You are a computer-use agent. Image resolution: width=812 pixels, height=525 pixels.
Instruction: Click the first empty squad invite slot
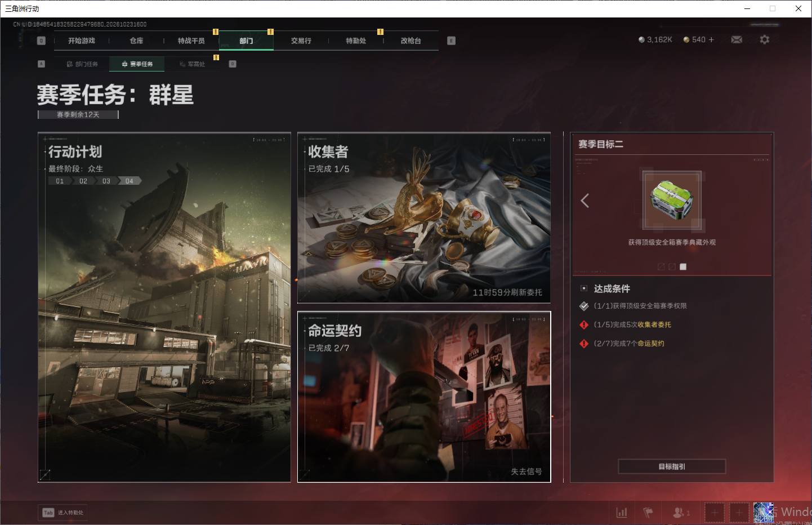click(x=714, y=513)
